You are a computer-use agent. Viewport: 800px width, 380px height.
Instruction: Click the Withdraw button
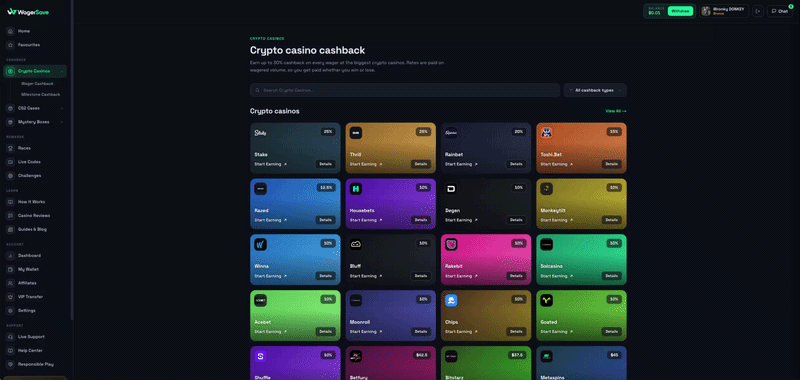[681, 11]
